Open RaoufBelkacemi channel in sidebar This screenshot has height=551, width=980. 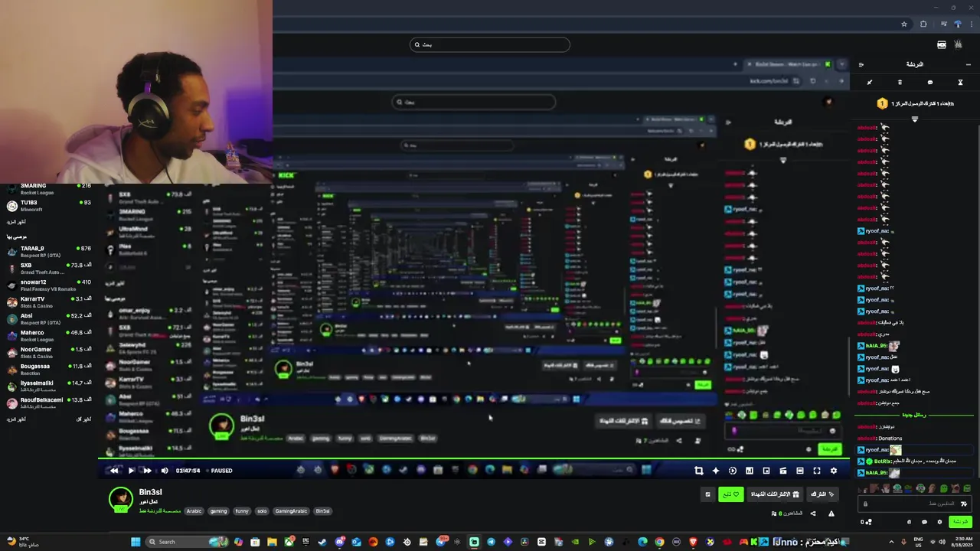[x=47, y=403]
